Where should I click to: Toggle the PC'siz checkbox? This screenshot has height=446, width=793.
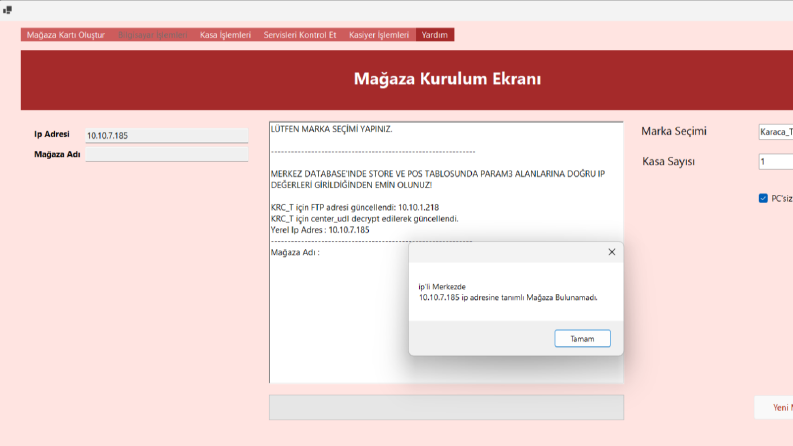tap(763, 198)
